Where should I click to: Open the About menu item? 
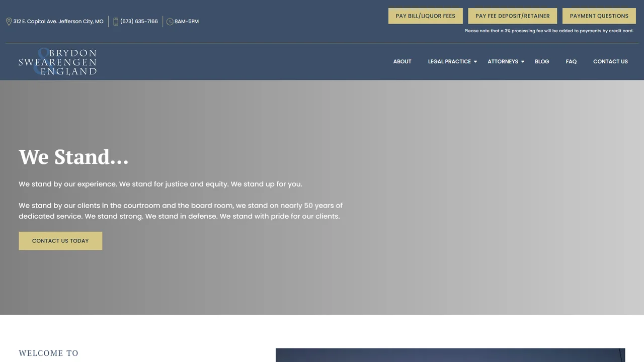(x=402, y=61)
